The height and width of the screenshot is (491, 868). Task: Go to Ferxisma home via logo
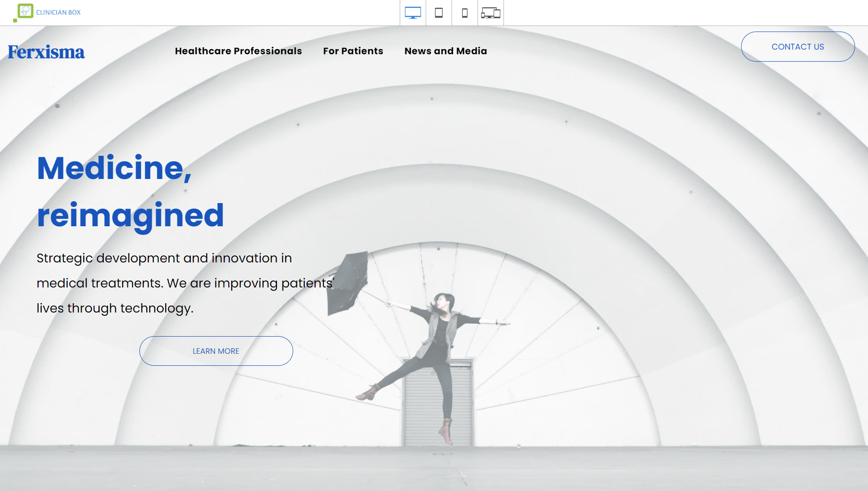46,52
